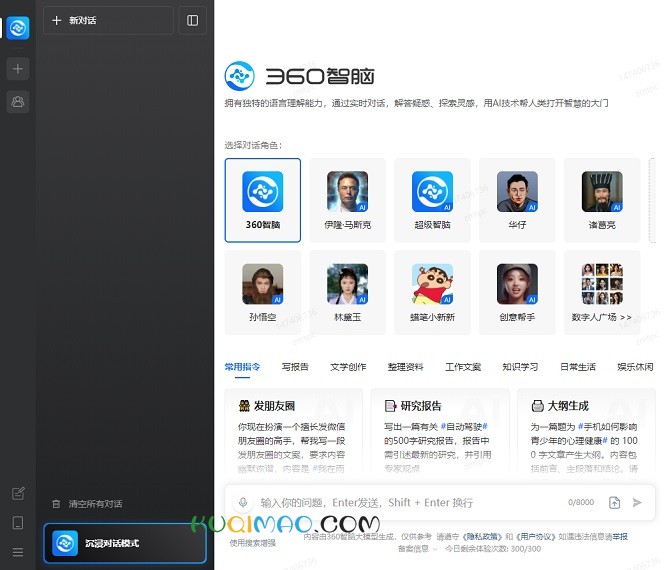Open the digital humans group icon in sidebar
This screenshot has width=666, height=570.
[x=18, y=102]
